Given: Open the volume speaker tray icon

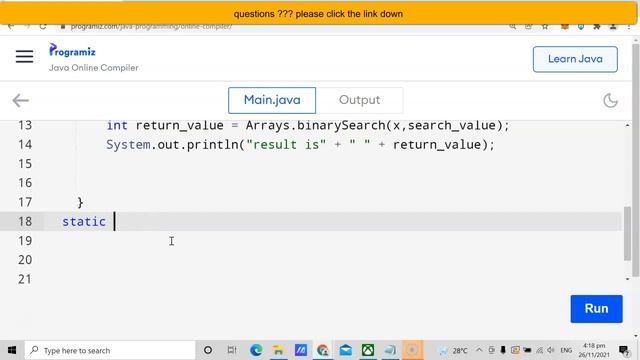Looking at the screenshot, I should pos(551,350).
